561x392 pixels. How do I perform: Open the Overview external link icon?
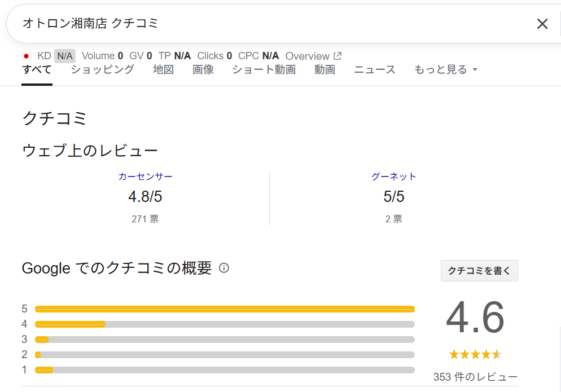pos(338,56)
